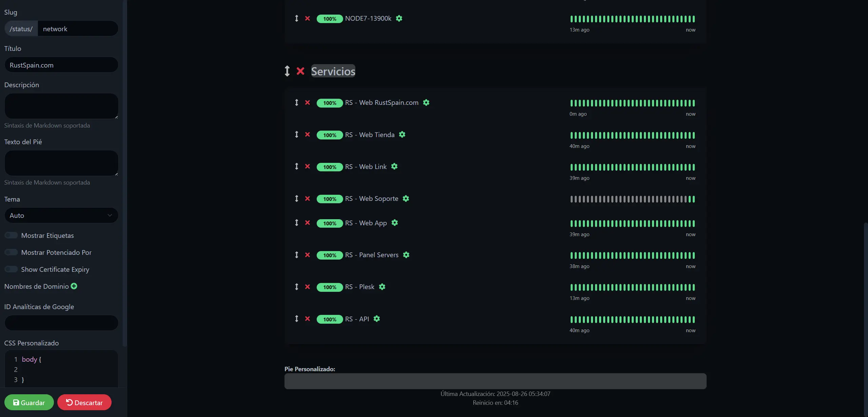The height and width of the screenshot is (417, 868).
Task: Remove RS - Panel Servers monitor
Action: tap(308, 255)
